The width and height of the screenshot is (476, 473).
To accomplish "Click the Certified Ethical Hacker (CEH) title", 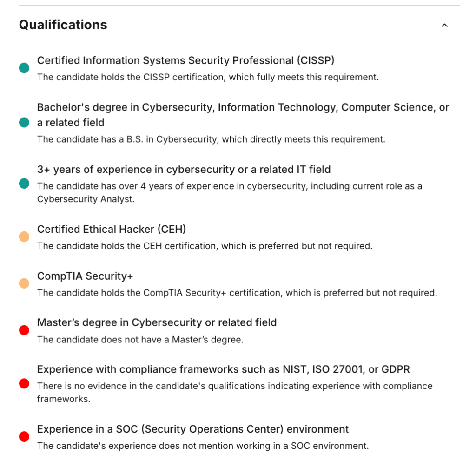I will click(112, 229).
